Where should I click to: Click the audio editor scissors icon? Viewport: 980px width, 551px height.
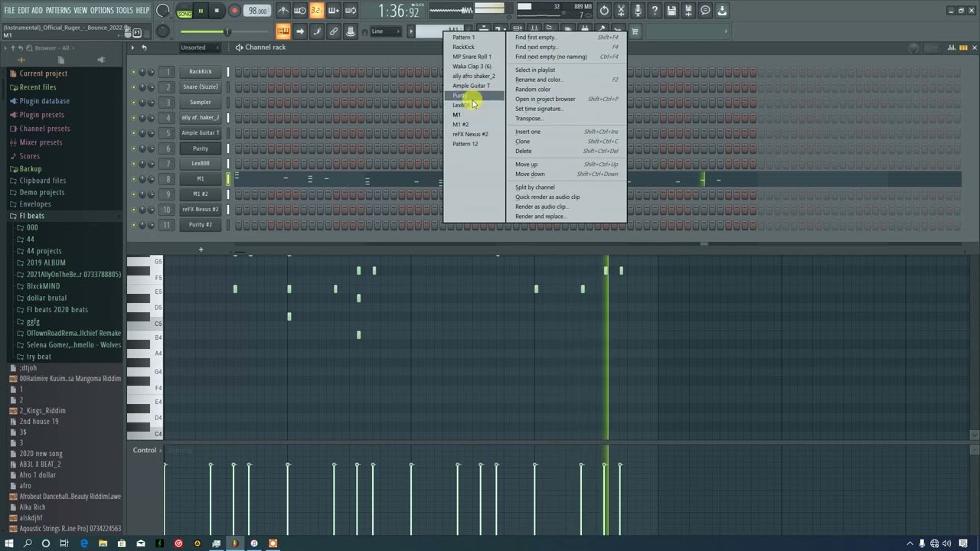click(x=622, y=11)
